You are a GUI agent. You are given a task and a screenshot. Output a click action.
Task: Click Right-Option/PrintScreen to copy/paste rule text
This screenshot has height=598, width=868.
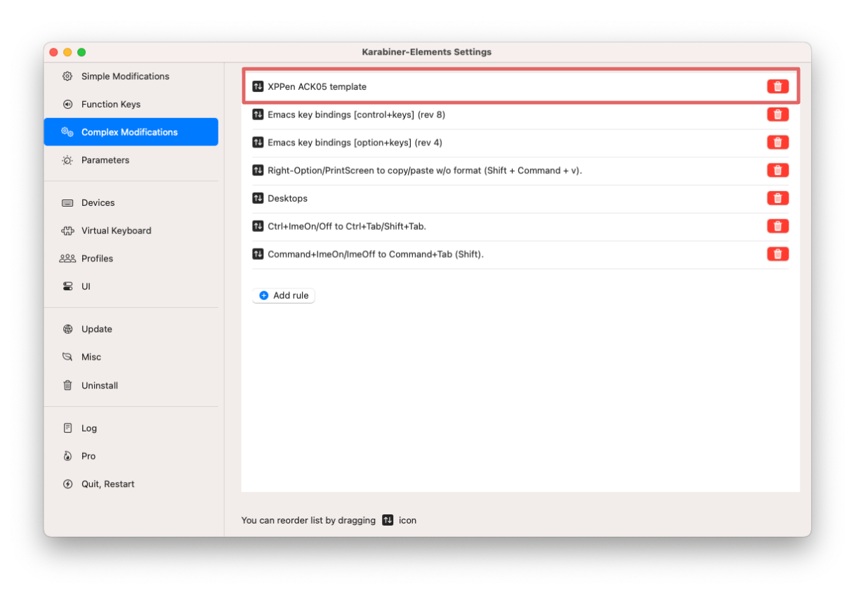coord(425,170)
